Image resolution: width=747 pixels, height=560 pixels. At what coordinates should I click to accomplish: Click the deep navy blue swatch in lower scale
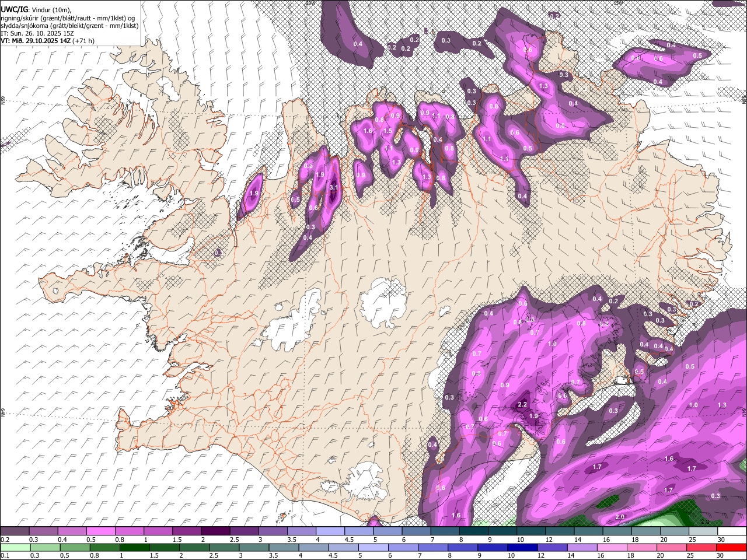[522, 547]
